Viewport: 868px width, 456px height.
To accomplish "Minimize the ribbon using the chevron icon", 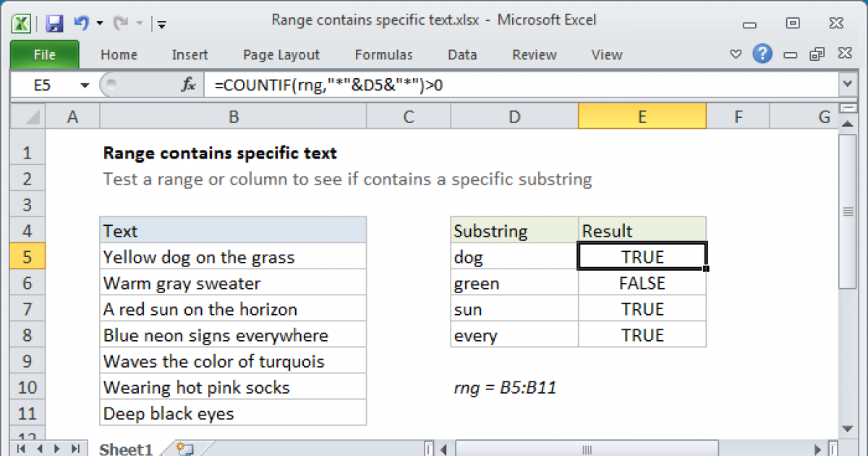I will tap(736, 54).
